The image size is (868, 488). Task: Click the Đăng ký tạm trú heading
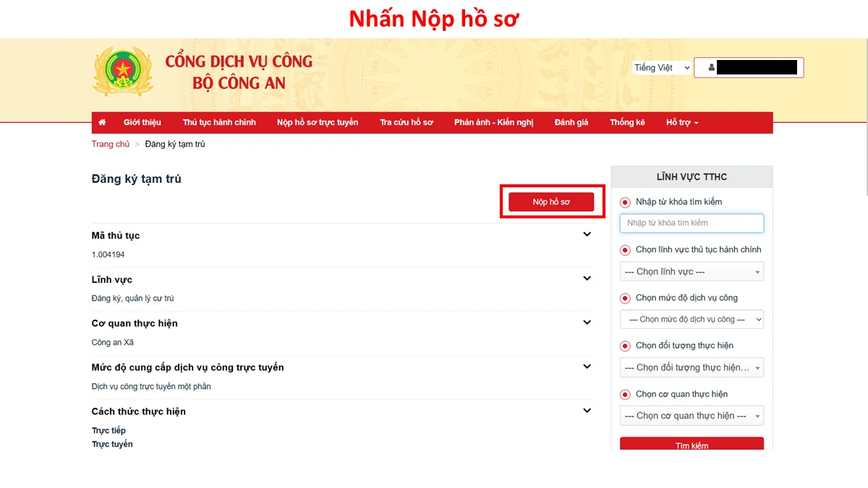coord(136,179)
